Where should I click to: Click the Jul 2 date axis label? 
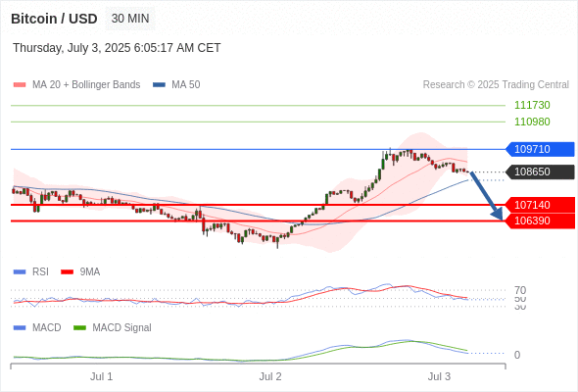click(x=270, y=376)
